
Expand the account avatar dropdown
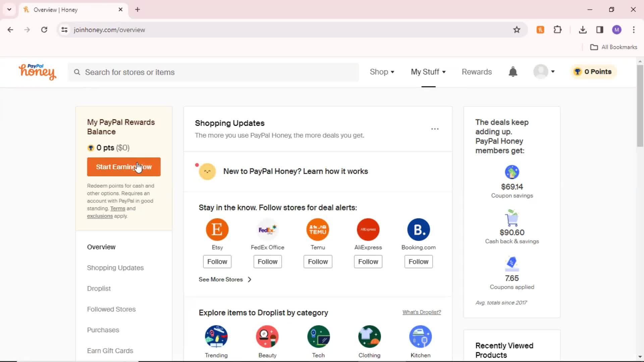click(x=544, y=72)
